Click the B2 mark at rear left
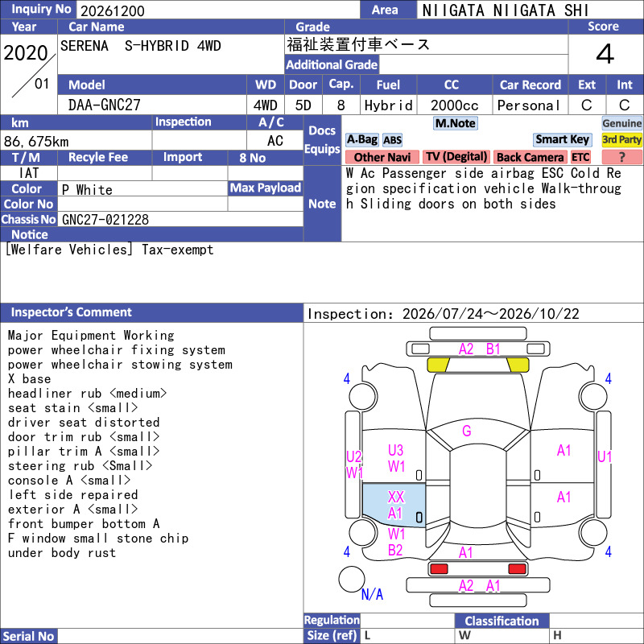The width and height of the screenshot is (644, 644). [395, 550]
